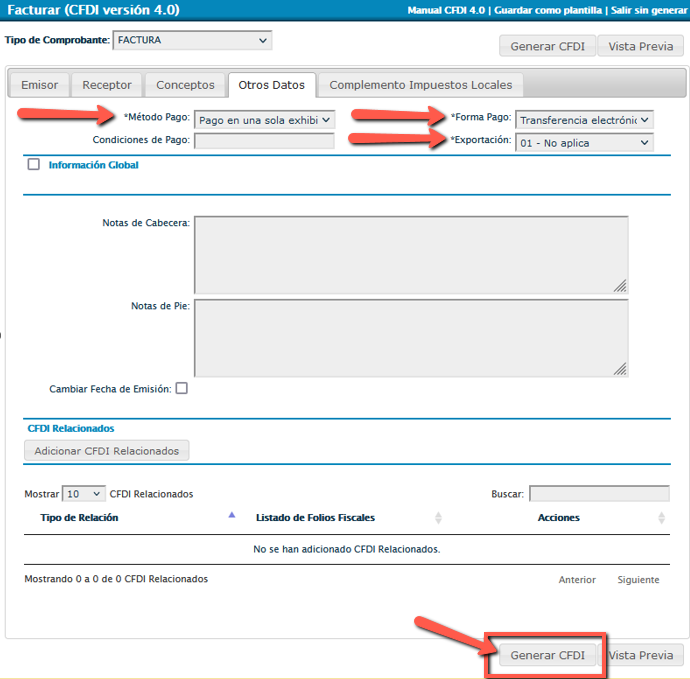The image size is (690, 679).
Task: Switch to the Receptor tab
Action: point(107,85)
